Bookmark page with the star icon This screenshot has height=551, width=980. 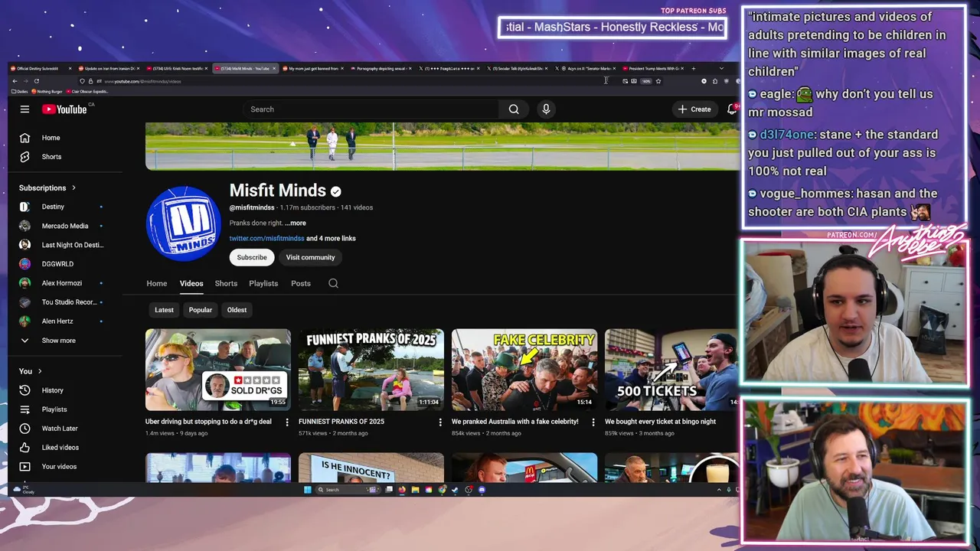pos(658,81)
